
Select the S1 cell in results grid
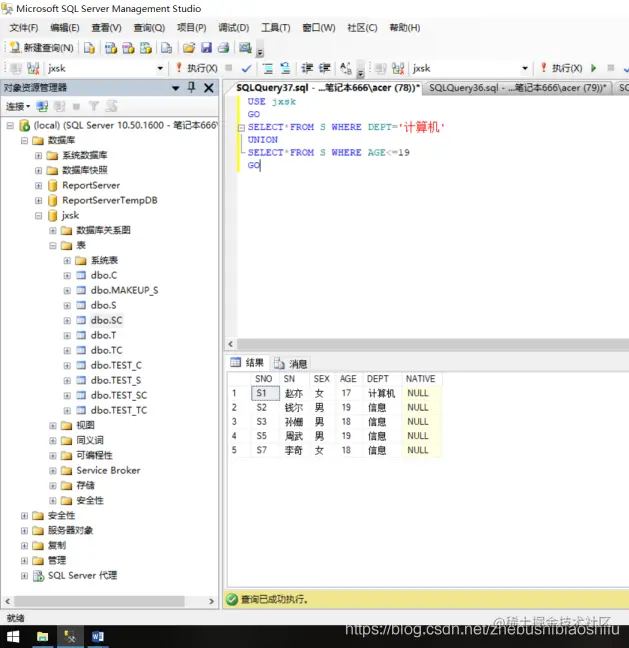pyautogui.click(x=265, y=393)
